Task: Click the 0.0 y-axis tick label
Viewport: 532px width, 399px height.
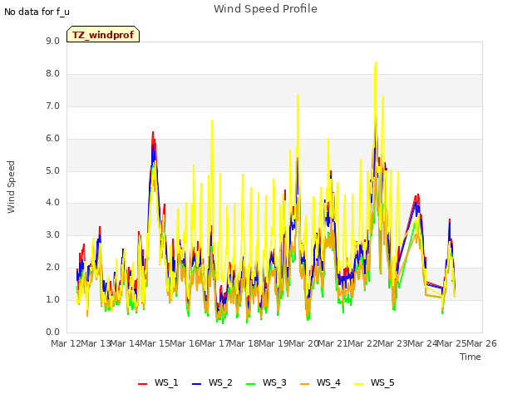Action: coord(52,332)
